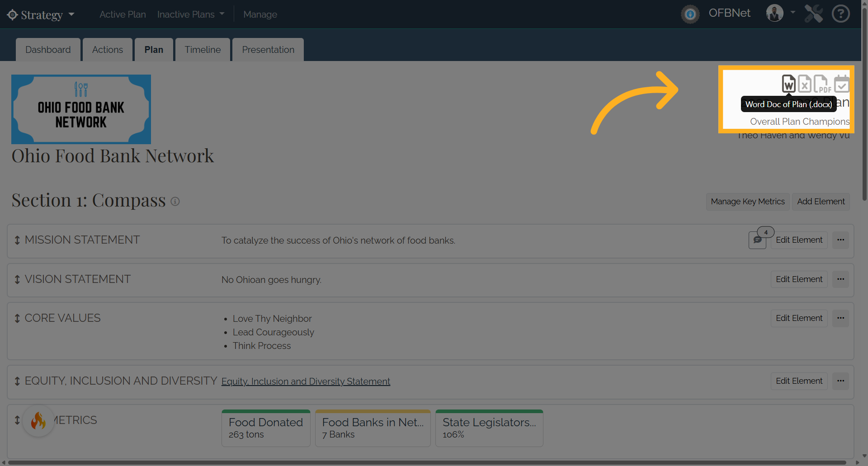
Task: Open the help question mark icon
Action: [841, 14]
